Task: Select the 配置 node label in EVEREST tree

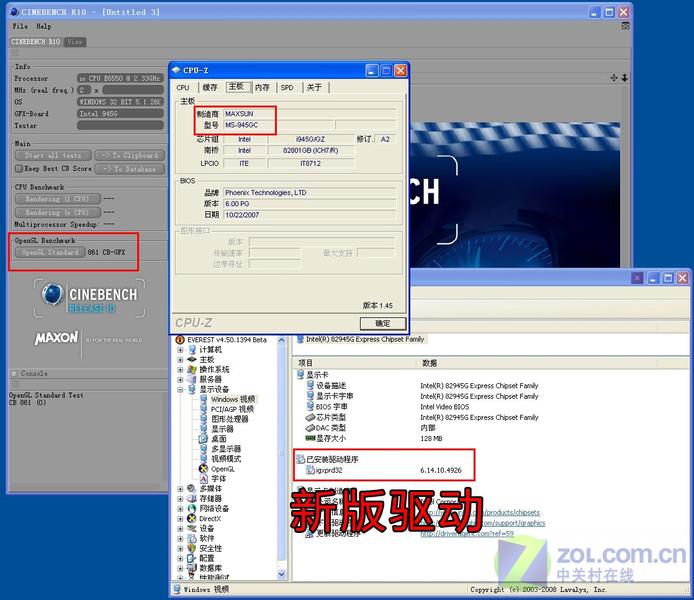Action: 207,558
